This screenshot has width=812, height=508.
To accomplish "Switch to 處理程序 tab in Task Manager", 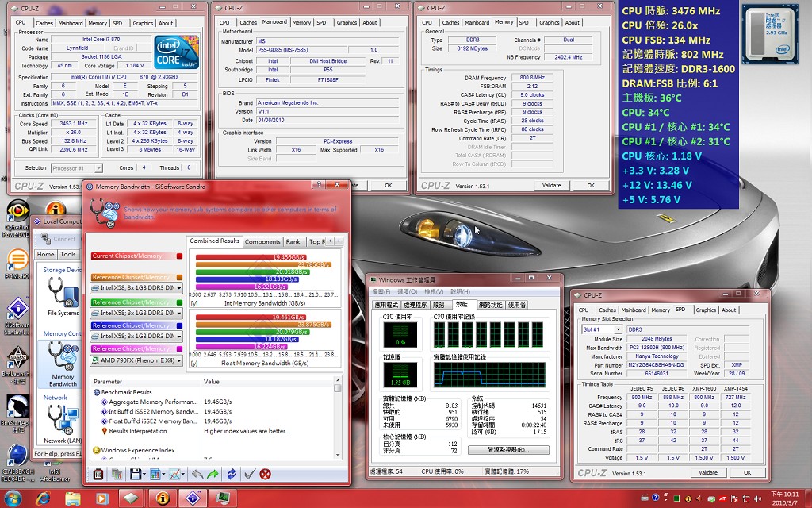I will (415, 305).
